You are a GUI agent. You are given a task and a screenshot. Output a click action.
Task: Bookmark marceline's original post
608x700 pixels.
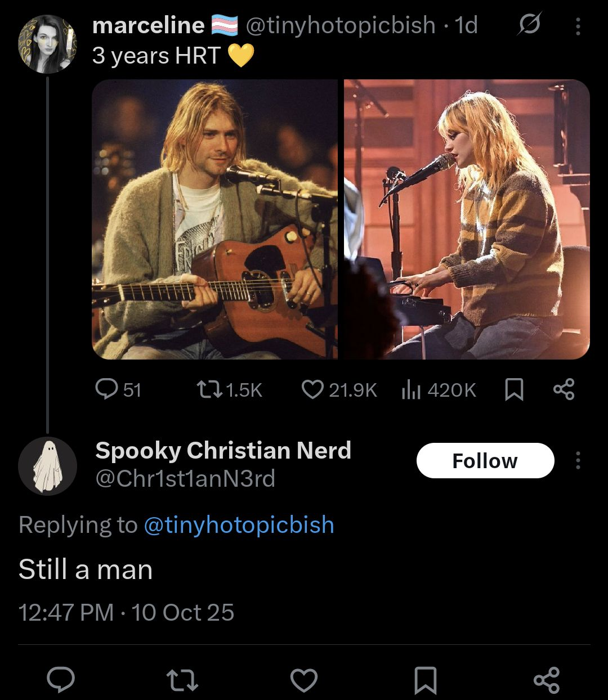click(513, 389)
